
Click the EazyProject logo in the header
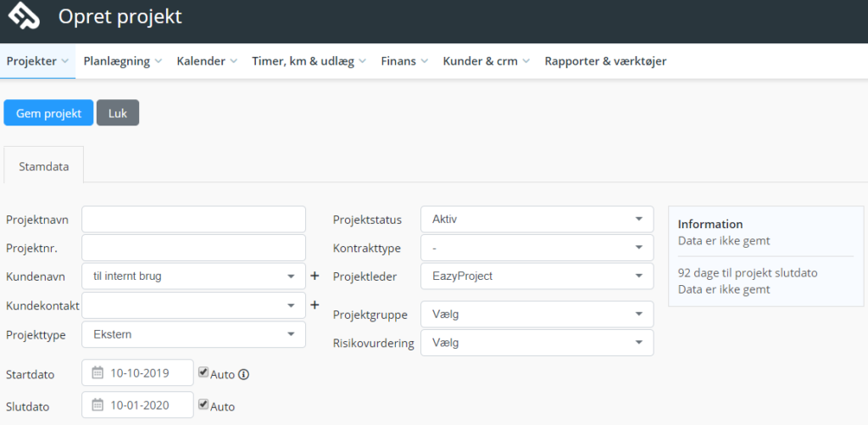click(24, 16)
